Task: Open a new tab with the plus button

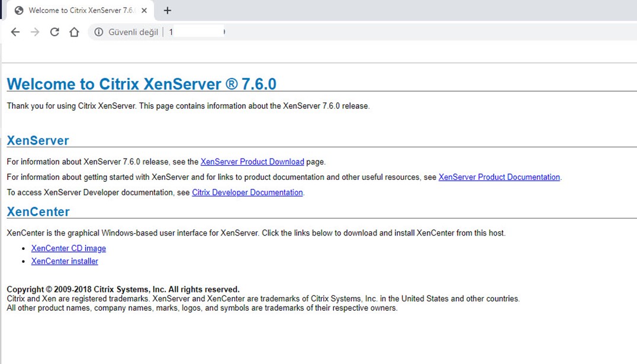Action: pyautogui.click(x=168, y=11)
